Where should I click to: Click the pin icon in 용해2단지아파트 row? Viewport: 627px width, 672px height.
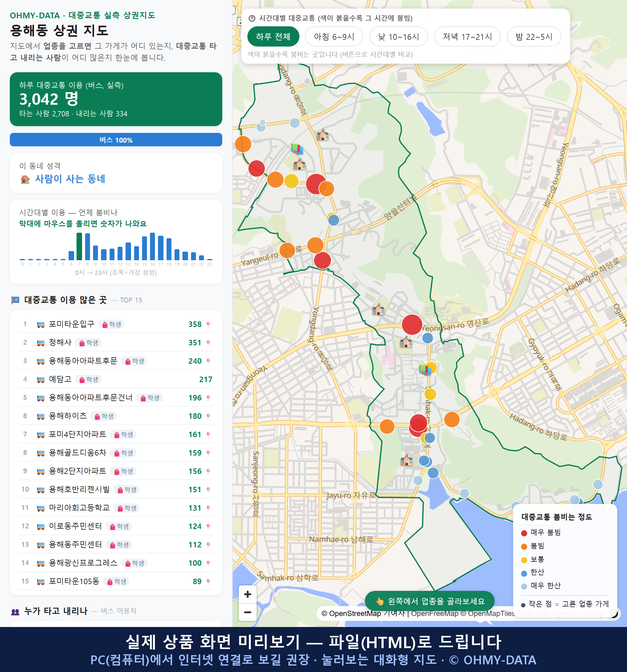pyautogui.click(x=208, y=471)
